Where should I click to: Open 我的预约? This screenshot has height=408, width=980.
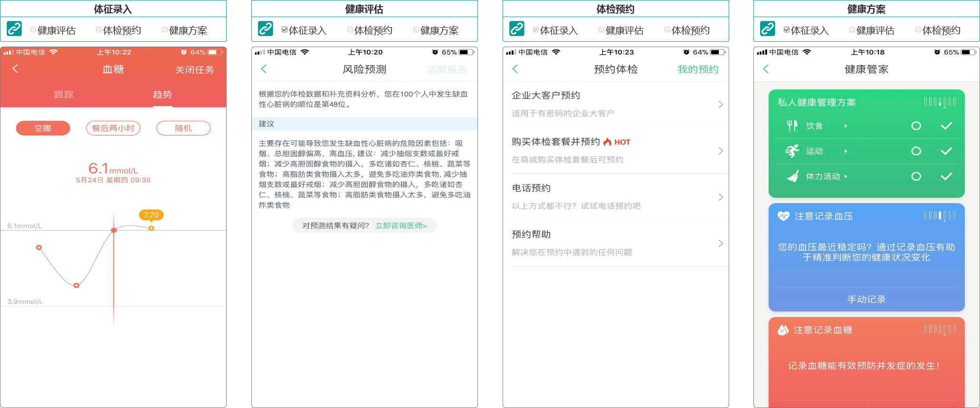[x=698, y=69]
